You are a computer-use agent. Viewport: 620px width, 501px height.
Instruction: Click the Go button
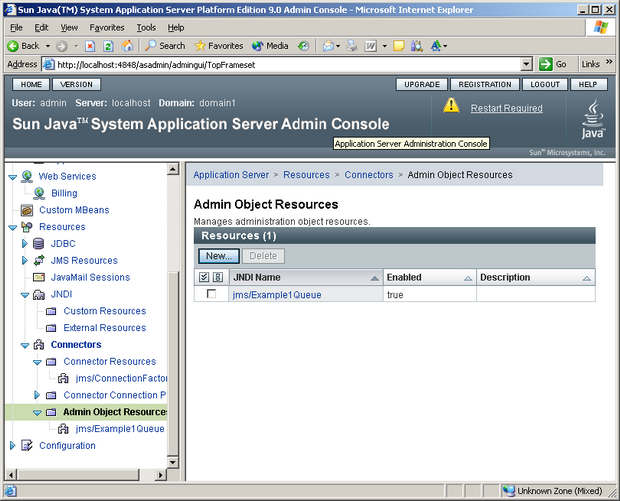tap(552, 64)
